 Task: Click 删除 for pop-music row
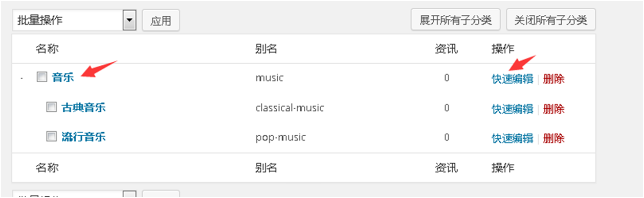[554, 138]
